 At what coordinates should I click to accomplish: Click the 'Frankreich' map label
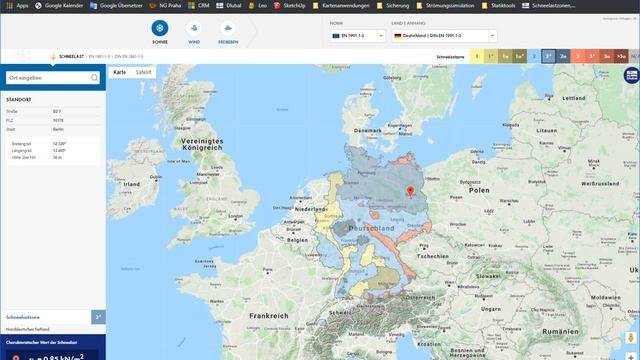click(x=269, y=316)
